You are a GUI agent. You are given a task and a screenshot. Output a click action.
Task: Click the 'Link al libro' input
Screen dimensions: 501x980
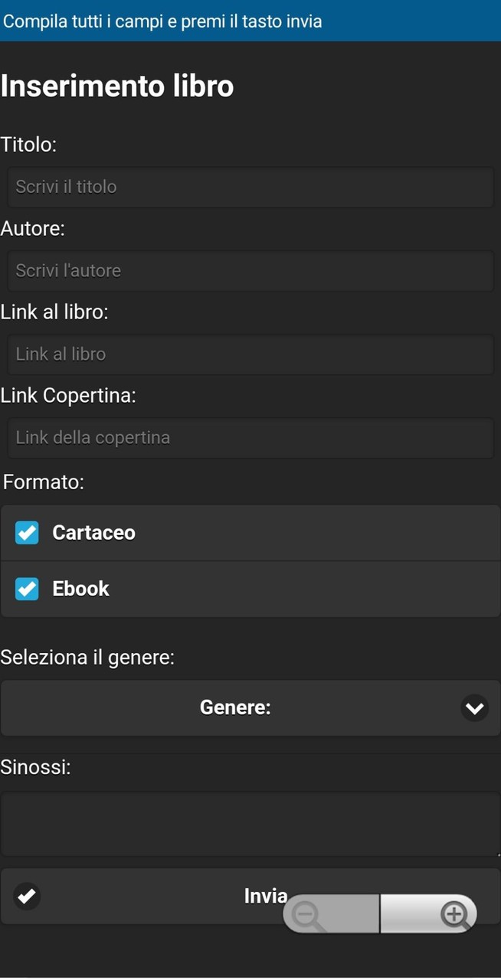(x=250, y=354)
